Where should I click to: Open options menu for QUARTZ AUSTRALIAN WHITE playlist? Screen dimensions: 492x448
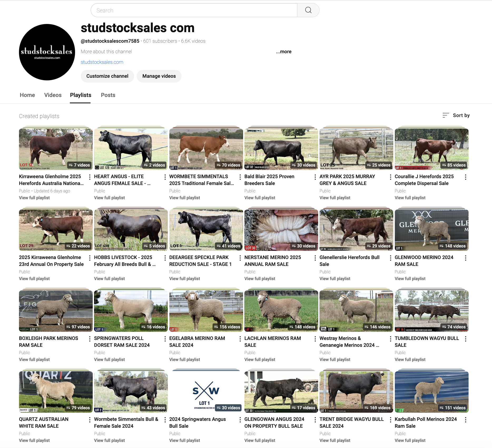tap(90, 420)
